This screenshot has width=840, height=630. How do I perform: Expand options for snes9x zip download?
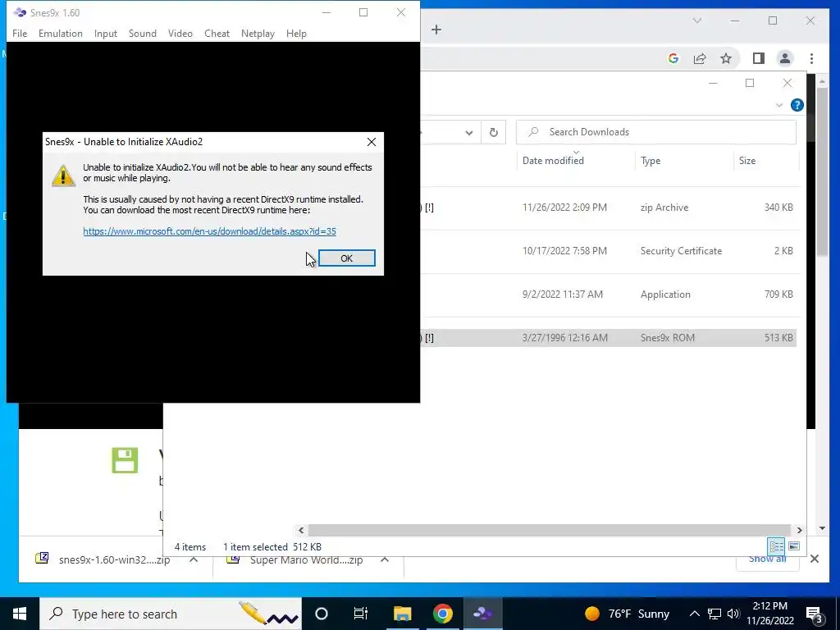point(194,559)
